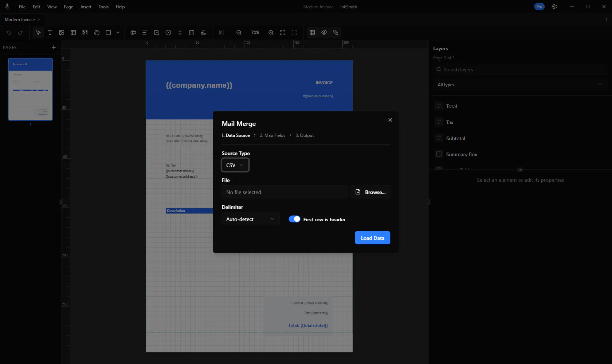Image resolution: width=612 pixels, height=364 pixels.
Task: Open the Insert menu
Action: 86,7
